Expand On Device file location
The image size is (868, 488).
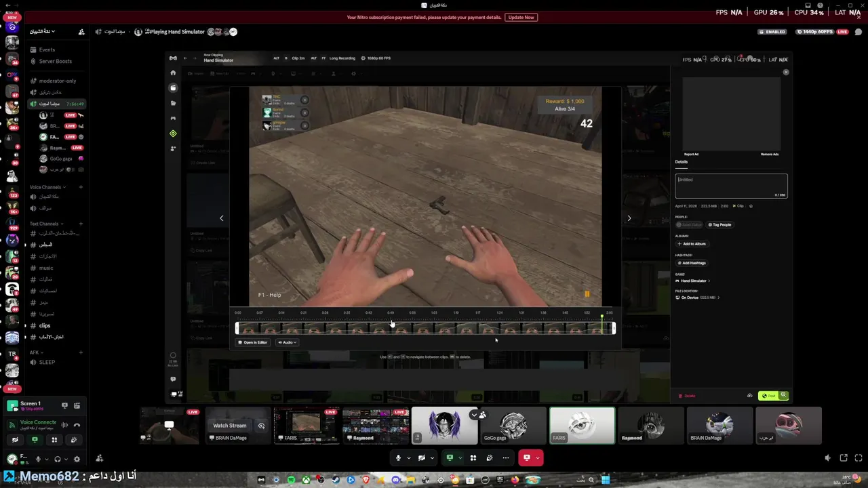click(x=698, y=298)
